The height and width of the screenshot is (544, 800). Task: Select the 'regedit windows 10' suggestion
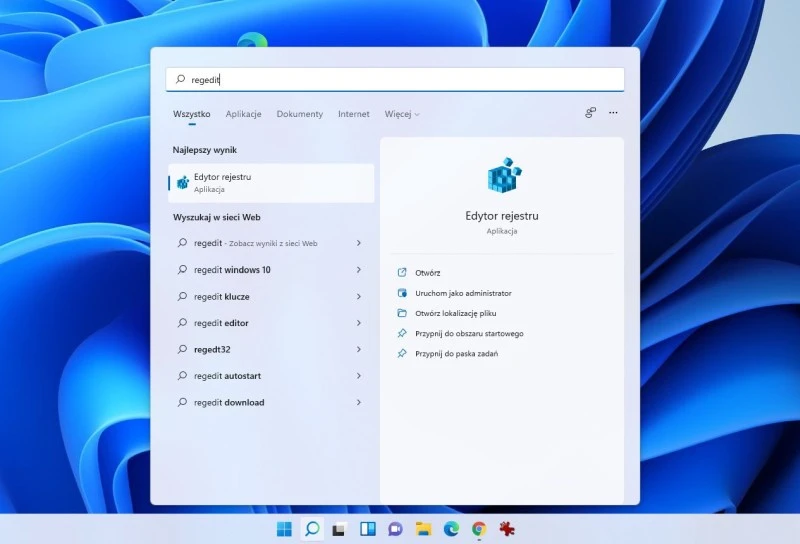pyautogui.click(x=271, y=269)
